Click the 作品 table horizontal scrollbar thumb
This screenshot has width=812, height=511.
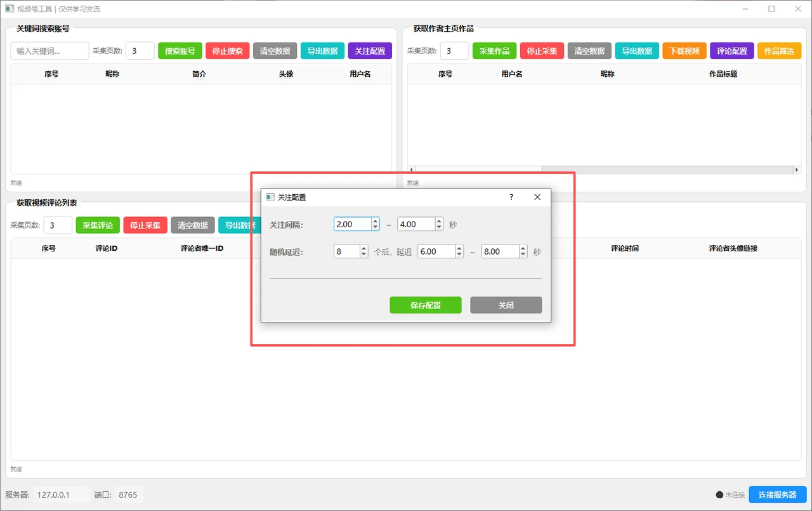click(479, 169)
